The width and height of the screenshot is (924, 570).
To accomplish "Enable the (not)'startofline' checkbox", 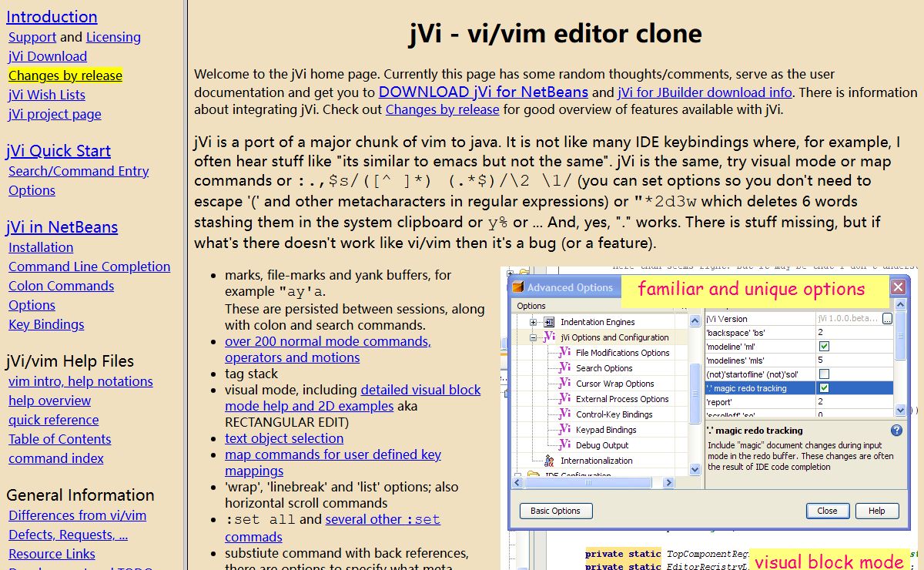I will [824, 374].
